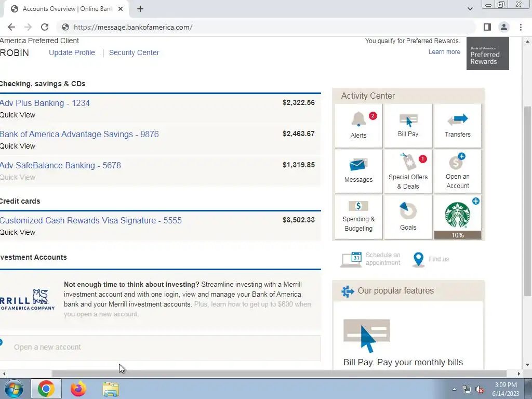Image resolution: width=532 pixels, height=399 pixels.
Task: Click Chrome icon in the taskbar
Action: click(x=46, y=389)
